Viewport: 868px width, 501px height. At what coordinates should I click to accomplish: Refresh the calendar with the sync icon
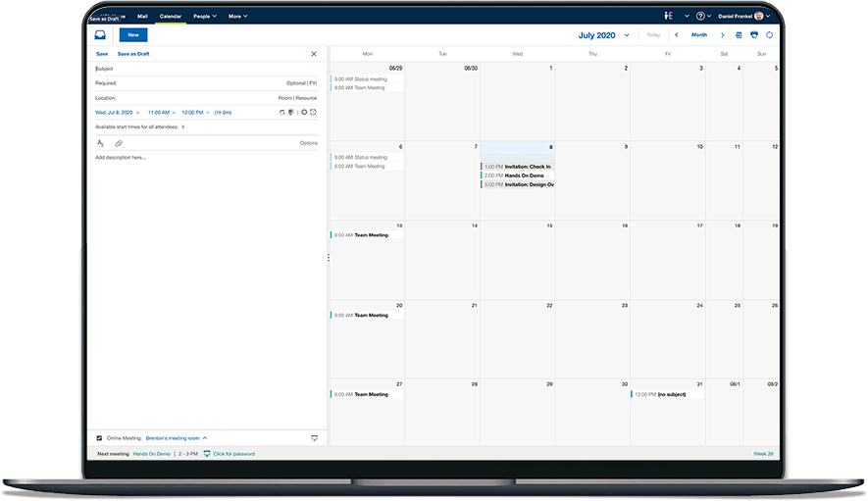coord(769,34)
